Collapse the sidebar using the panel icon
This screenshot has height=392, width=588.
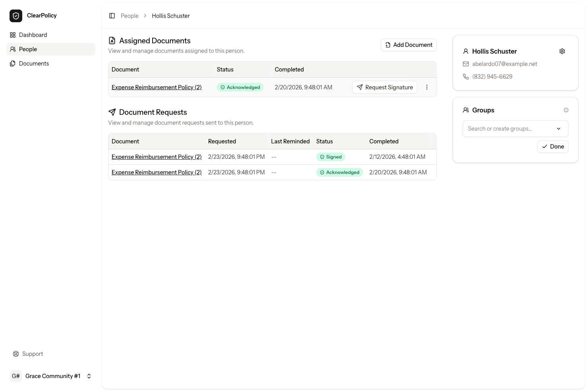point(112,15)
